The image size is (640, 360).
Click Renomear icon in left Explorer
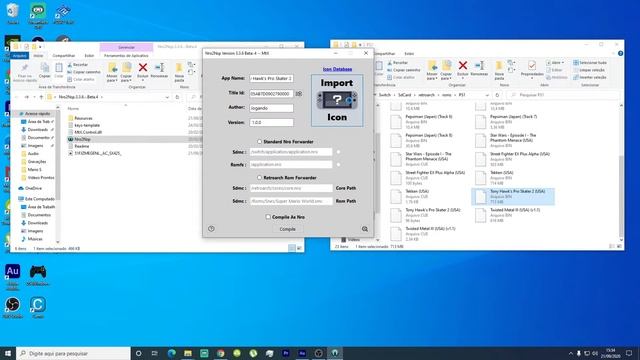[159, 70]
